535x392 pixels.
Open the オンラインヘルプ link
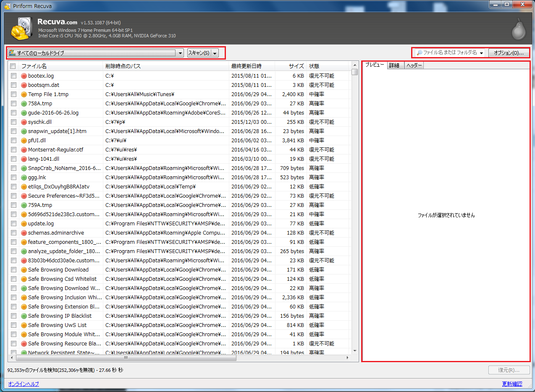pyautogui.click(x=24, y=384)
